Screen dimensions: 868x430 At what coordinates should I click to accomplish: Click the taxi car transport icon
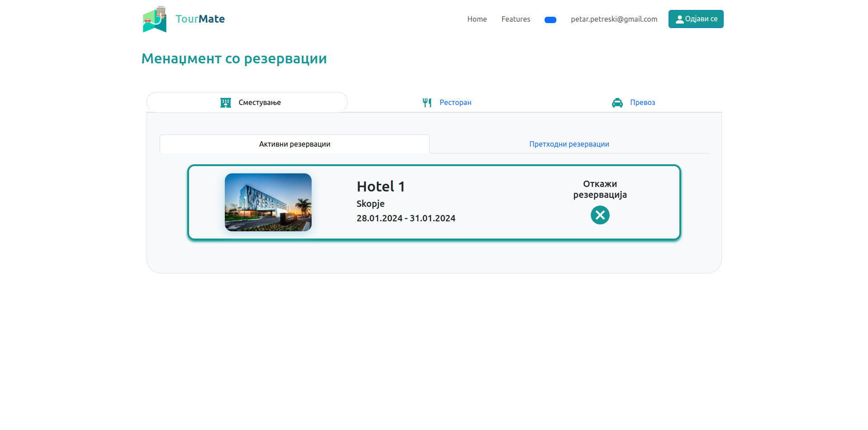click(617, 103)
